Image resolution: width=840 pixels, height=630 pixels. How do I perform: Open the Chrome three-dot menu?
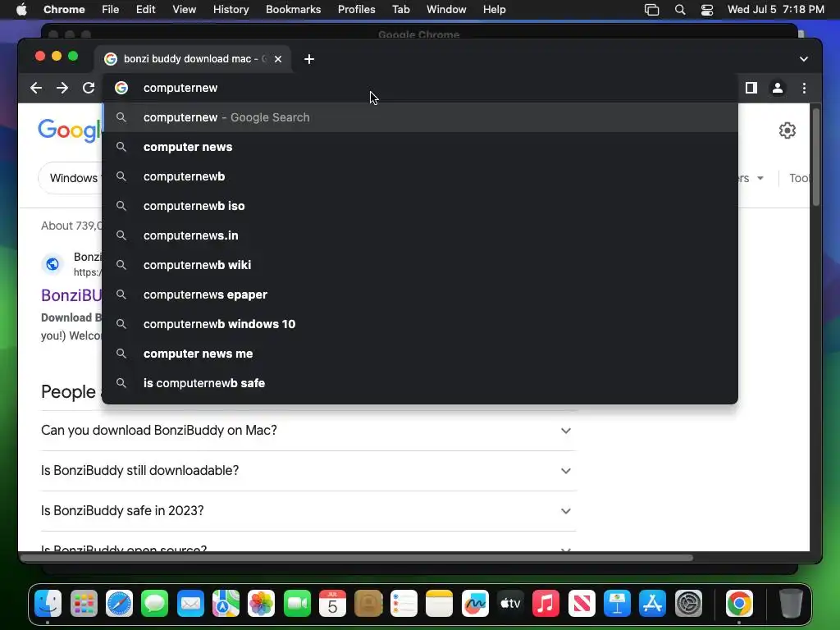(x=804, y=88)
